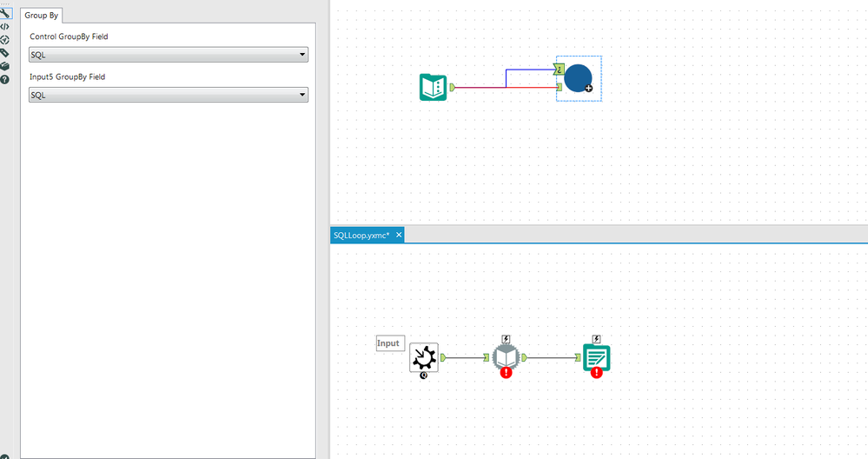Select the blue circle macro tool
The width and height of the screenshot is (868, 459).
578,78
